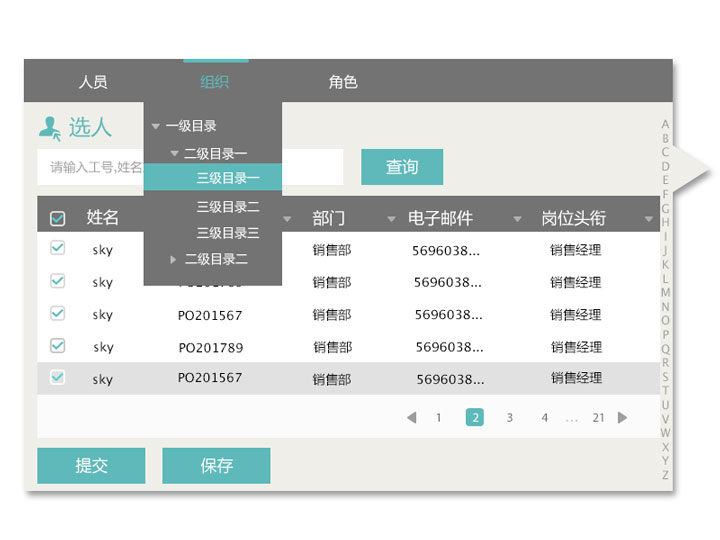This screenshot has height=540, width=720.
Task: Click 销售经理 in the PO201789 row
Action: 576,347
